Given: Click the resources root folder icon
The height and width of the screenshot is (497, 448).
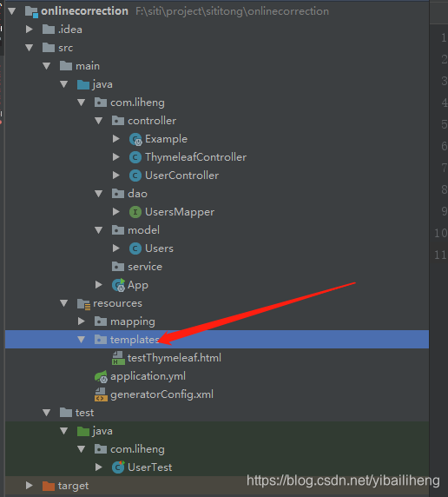Looking at the screenshot, I should coord(84,304).
